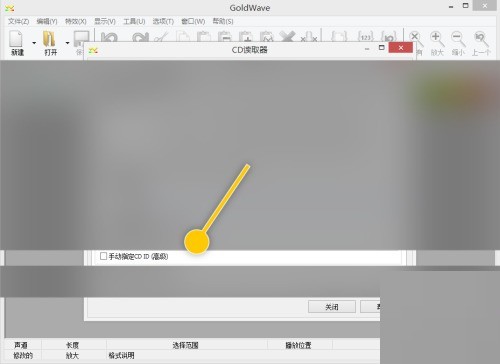
Task: Click the 打开 (Open) folder icon
Action: [49, 39]
